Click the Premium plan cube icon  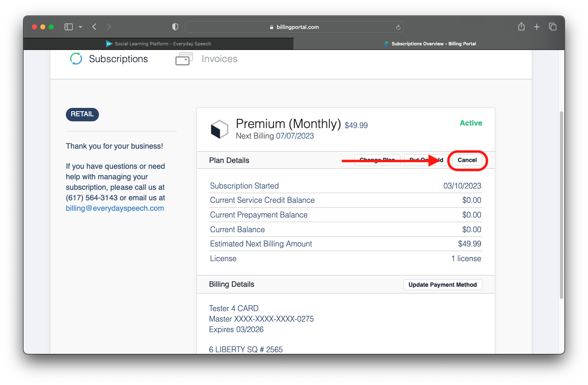coord(219,129)
